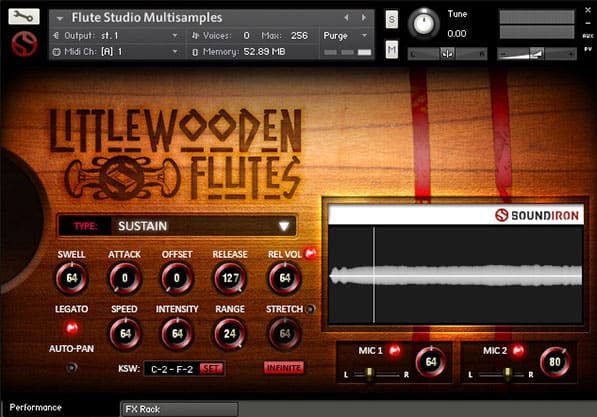597x417 pixels.
Task: Minimize the instrument view with minus icon
Action: coord(588,23)
